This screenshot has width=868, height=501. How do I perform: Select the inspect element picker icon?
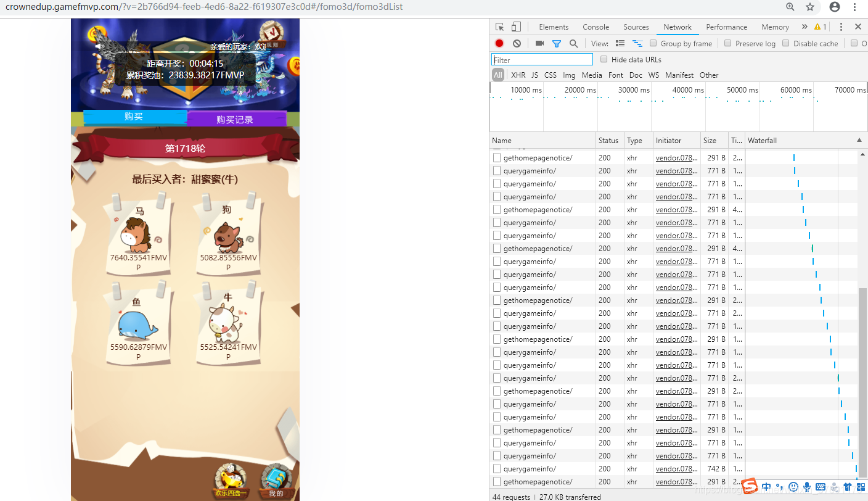[x=500, y=27]
